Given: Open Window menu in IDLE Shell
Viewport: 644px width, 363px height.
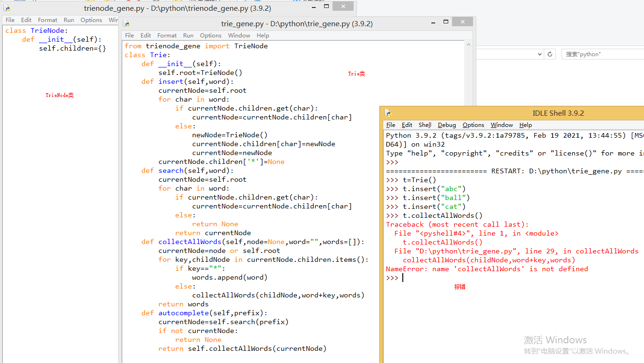Looking at the screenshot, I should click(x=502, y=125).
